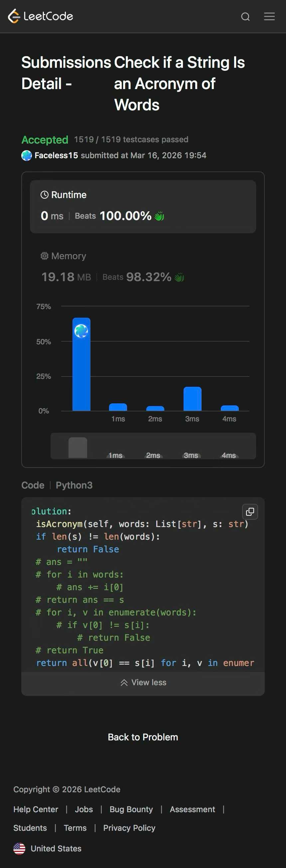Open the Help Center link
The width and height of the screenshot is (286, 868).
[x=36, y=809]
